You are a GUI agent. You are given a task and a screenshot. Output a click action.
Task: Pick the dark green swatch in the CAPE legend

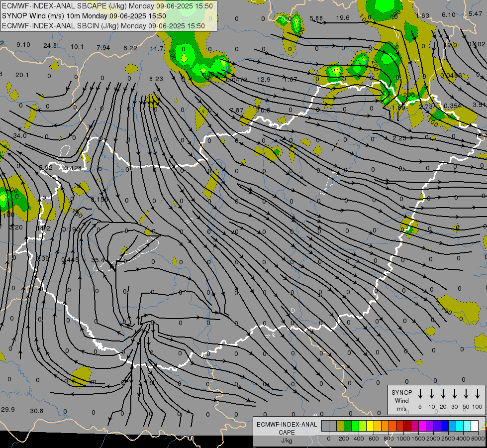coord(348,426)
